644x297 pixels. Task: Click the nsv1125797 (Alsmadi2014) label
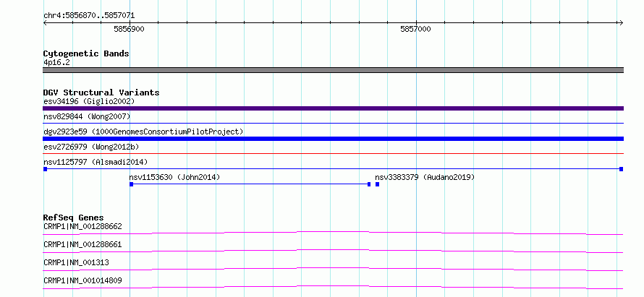click(x=96, y=162)
